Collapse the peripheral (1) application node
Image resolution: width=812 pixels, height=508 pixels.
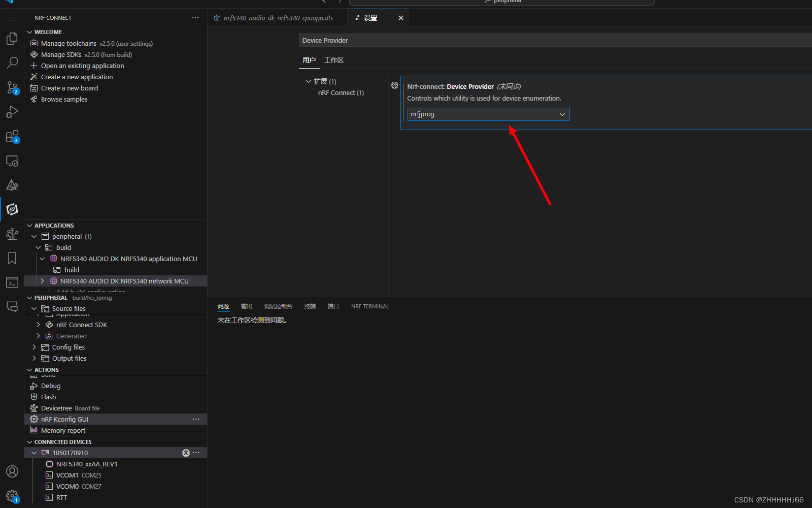[x=34, y=236]
